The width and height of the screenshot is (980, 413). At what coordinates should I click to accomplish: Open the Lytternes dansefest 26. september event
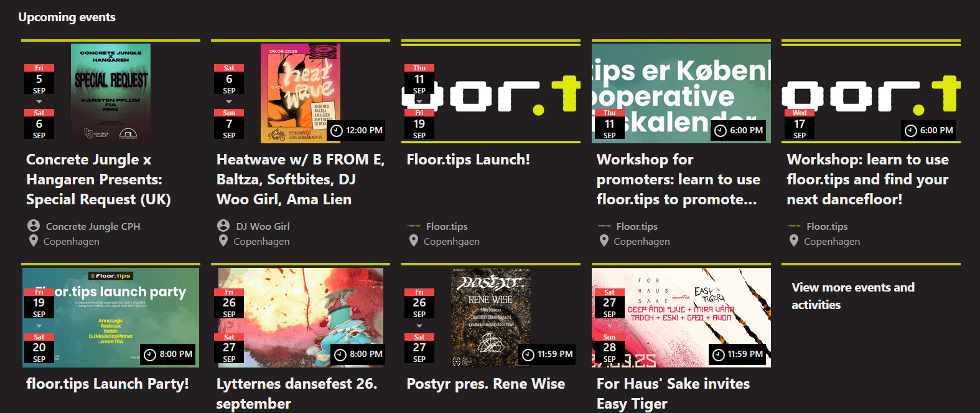tap(297, 394)
